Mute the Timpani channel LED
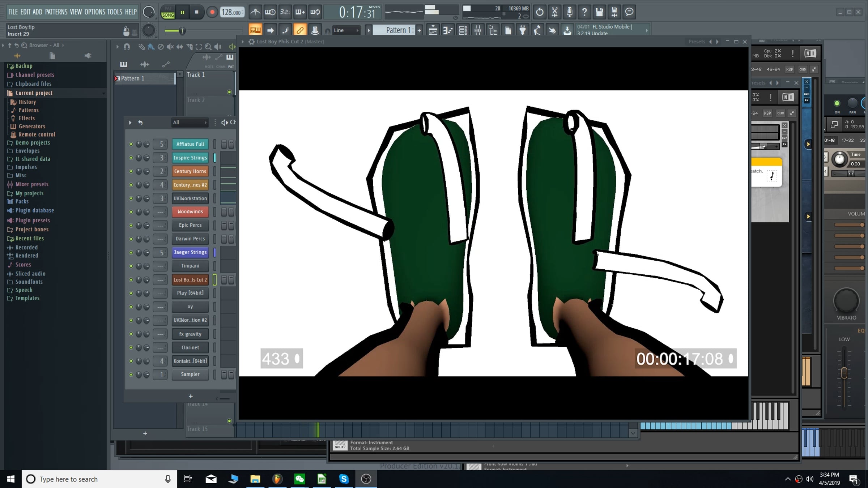Image resolution: width=868 pixels, height=488 pixels. [131, 266]
